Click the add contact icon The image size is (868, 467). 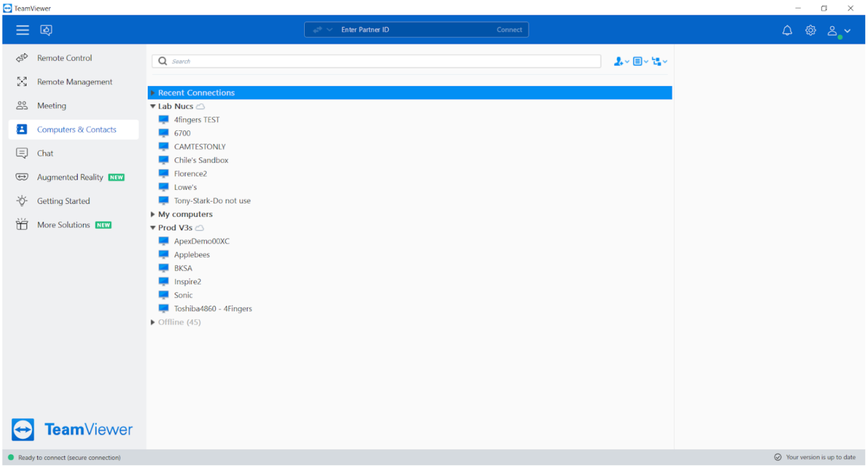(620, 62)
